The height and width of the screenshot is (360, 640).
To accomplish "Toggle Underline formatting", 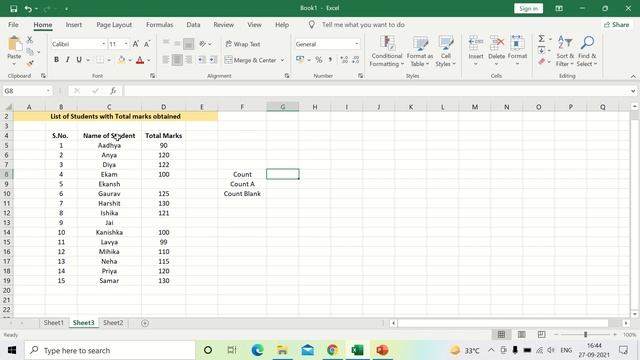I will (x=79, y=60).
